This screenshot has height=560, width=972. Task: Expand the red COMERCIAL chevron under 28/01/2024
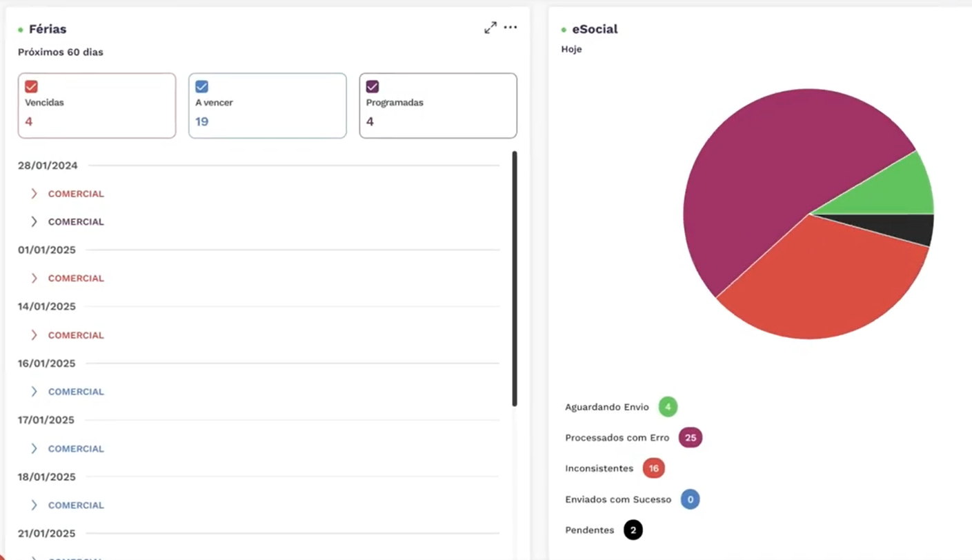(34, 194)
